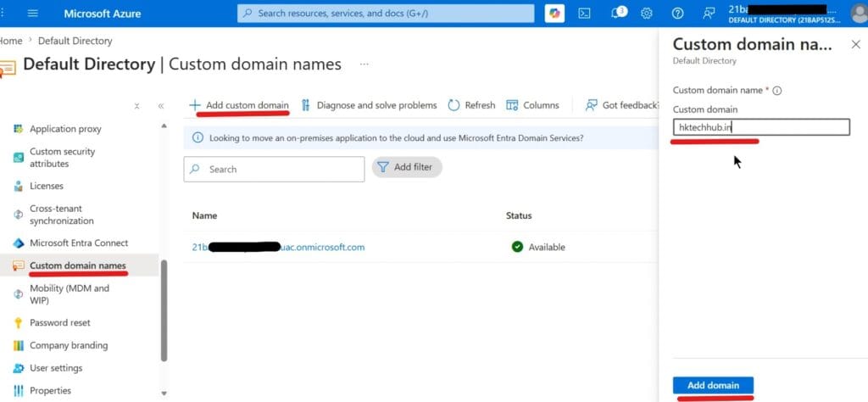Select Custom domain names menu item
The height and width of the screenshot is (402, 868).
[x=77, y=265]
